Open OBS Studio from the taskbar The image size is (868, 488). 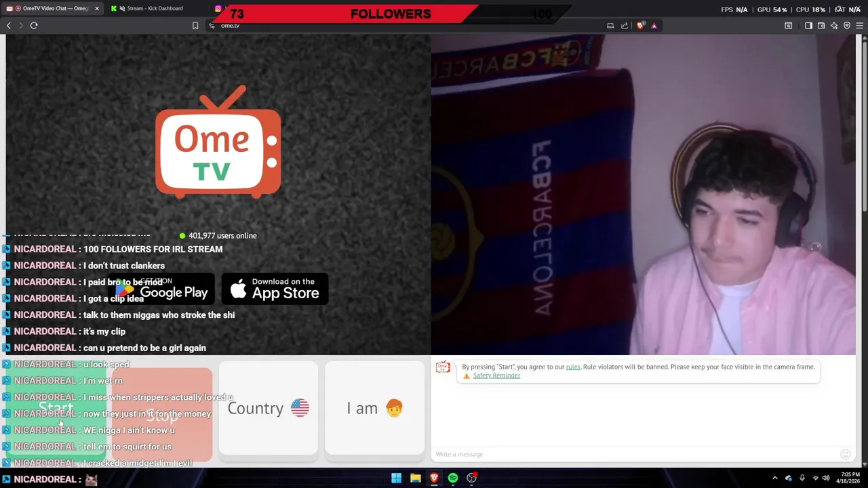tap(472, 478)
